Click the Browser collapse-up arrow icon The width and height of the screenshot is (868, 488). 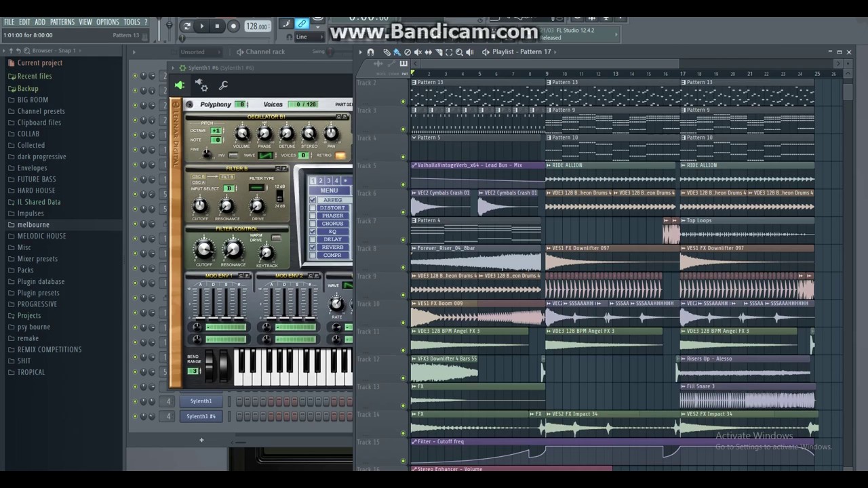pyautogui.click(x=10, y=51)
